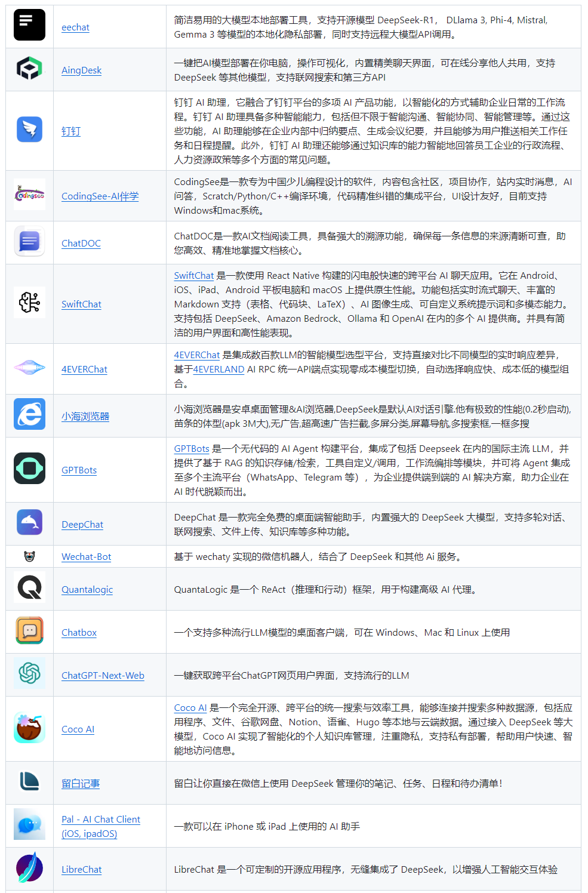
Task: Click the 小海浏览器 description about 安卓桌面管理
Action: pos(373,417)
